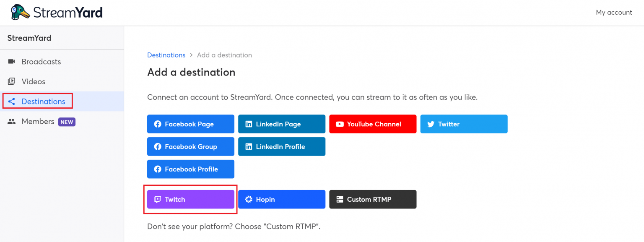Click the Broadcasts camera icon in sidebar
The height and width of the screenshot is (242, 644).
click(11, 62)
